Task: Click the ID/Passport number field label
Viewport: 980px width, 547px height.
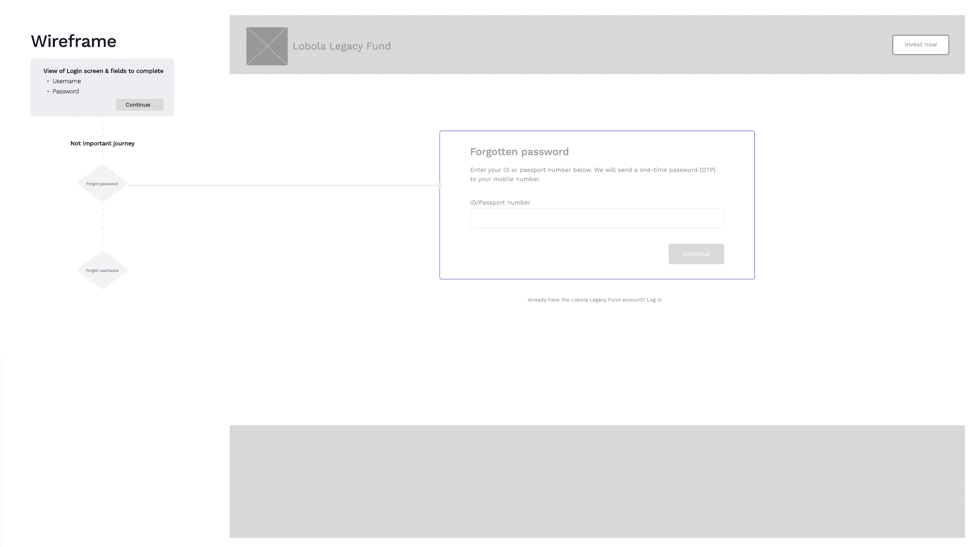Action: click(499, 202)
